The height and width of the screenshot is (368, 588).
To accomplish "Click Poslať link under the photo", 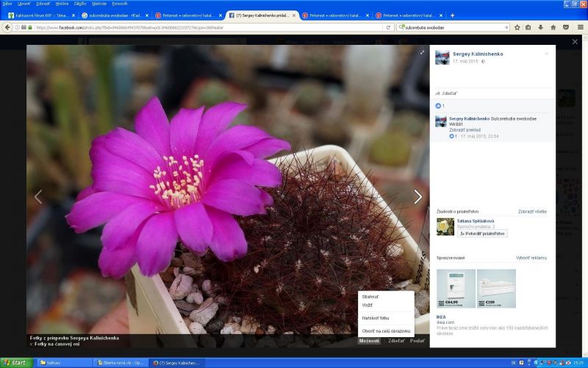I will [417, 341].
